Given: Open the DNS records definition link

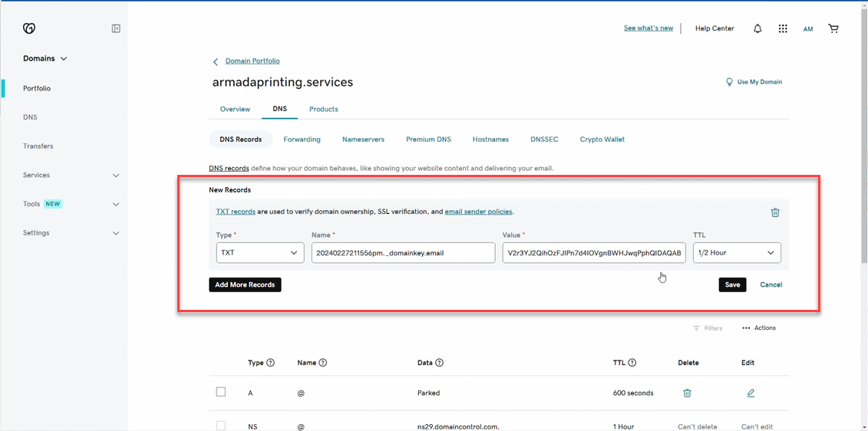Looking at the screenshot, I should (x=229, y=168).
